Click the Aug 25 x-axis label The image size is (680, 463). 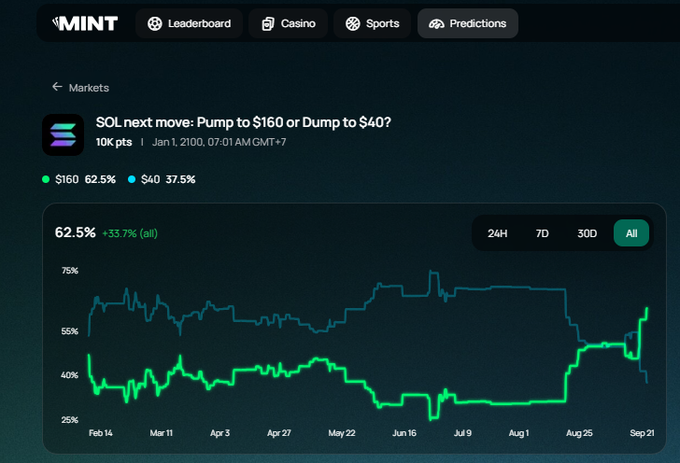[x=579, y=433]
